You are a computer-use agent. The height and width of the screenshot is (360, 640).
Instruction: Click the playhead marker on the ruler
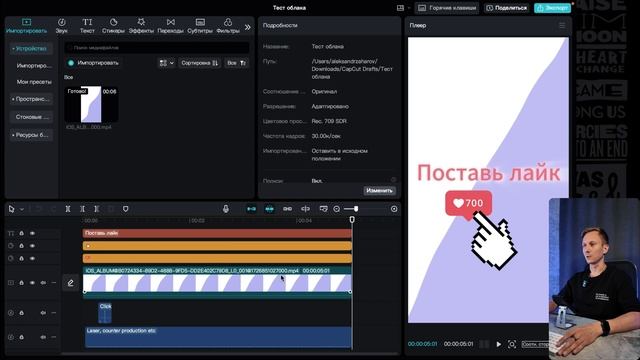click(x=352, y=220)
